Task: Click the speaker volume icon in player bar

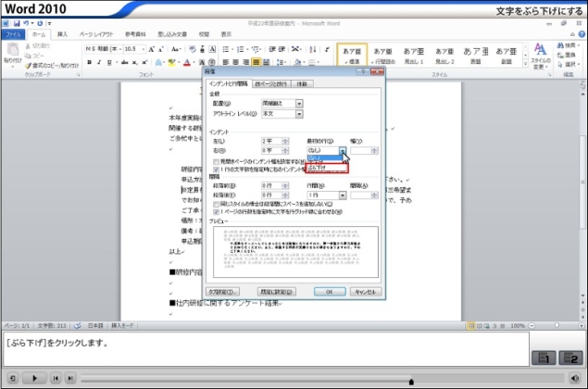Action: (x=574, y=378)
